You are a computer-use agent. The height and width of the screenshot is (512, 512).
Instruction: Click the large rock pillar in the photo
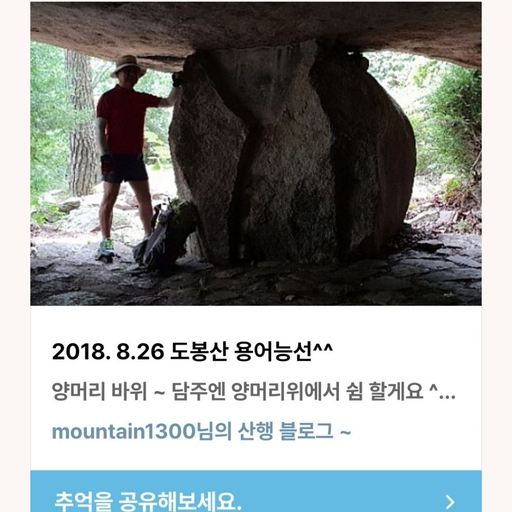(292, 157)
